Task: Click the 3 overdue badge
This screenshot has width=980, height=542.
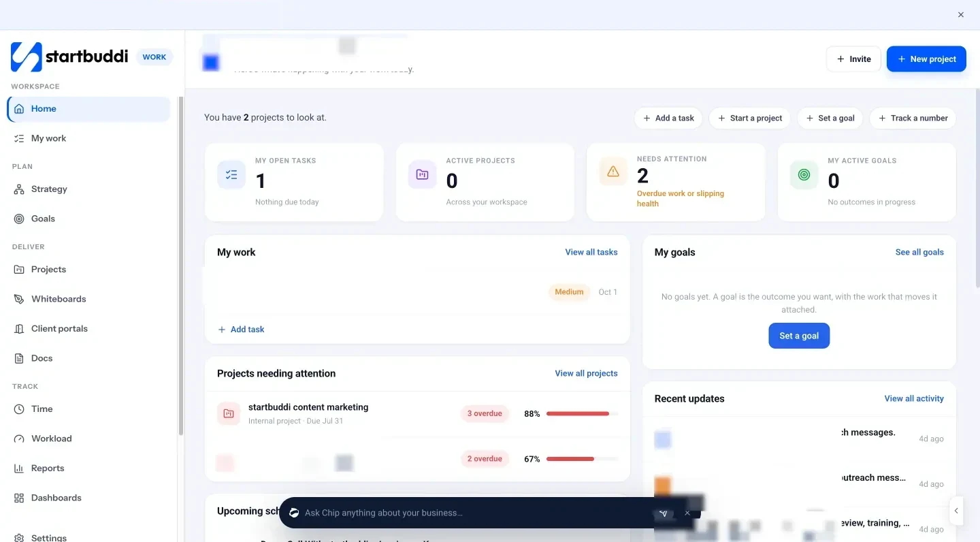Action: (485, 413)
